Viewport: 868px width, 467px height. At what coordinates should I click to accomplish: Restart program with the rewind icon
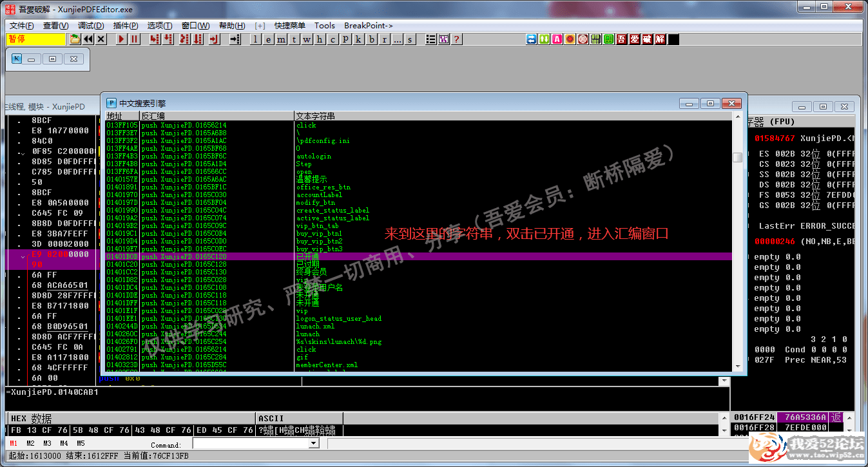(x=88, y=39)
